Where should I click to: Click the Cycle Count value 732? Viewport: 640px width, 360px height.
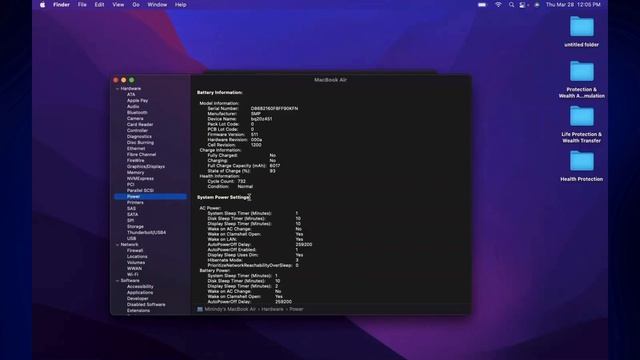click(x=242, y=181)
